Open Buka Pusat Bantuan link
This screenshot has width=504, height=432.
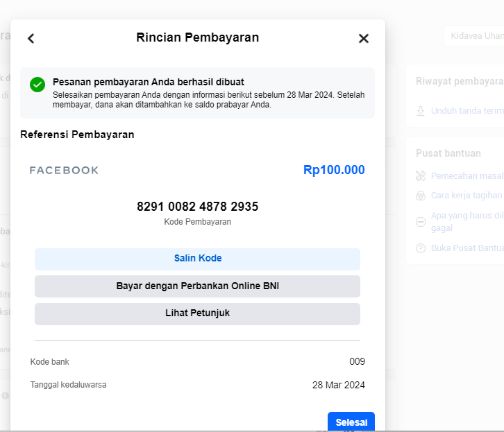click(467, 248)
